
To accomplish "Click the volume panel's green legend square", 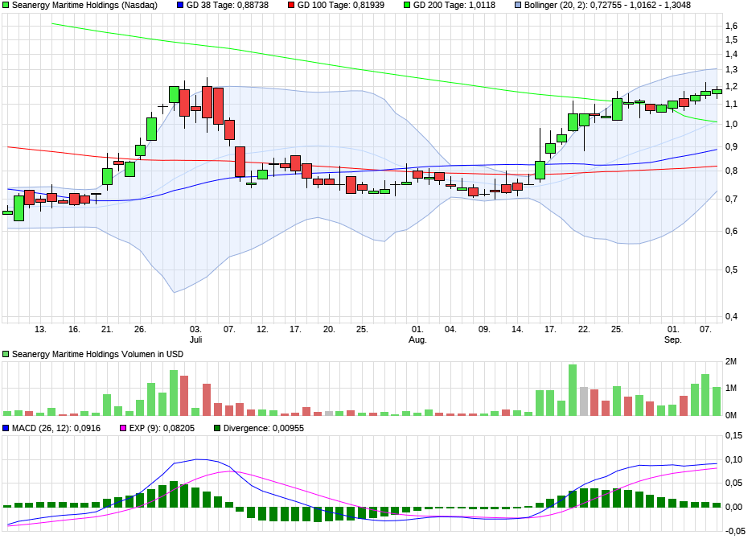I will [x=6, y=353].
